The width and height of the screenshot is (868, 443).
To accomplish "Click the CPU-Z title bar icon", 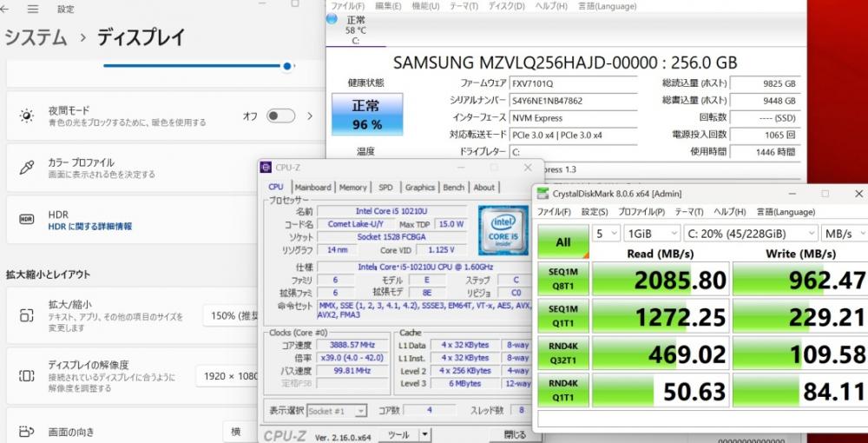I will pyautogui.click(x=266, y=168).
